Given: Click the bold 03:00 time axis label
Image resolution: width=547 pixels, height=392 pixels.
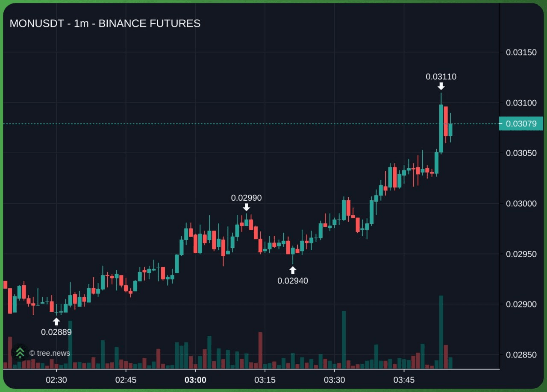Looking at the screenshot, I should click(195, 380).
